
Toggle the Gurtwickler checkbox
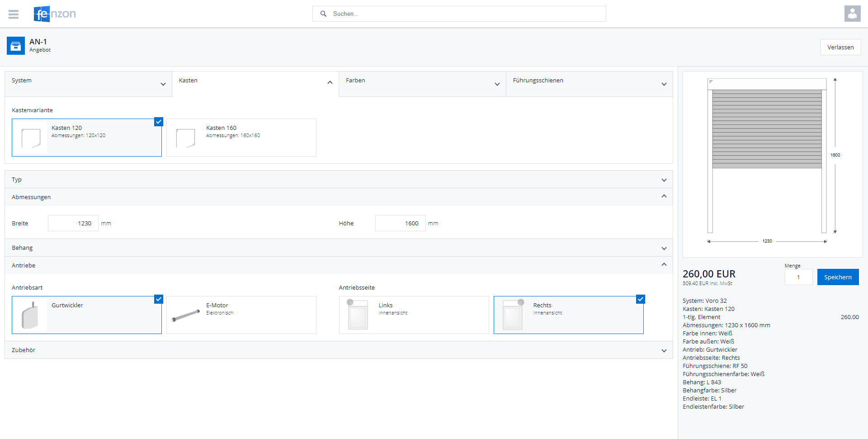[158, 299]
